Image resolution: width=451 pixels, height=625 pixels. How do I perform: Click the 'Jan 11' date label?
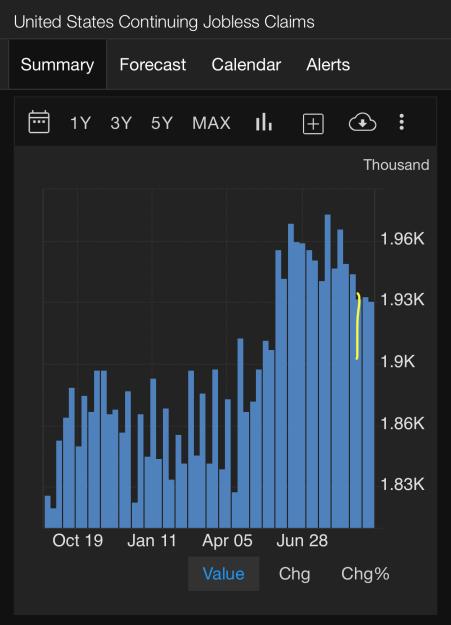point(152,541)
